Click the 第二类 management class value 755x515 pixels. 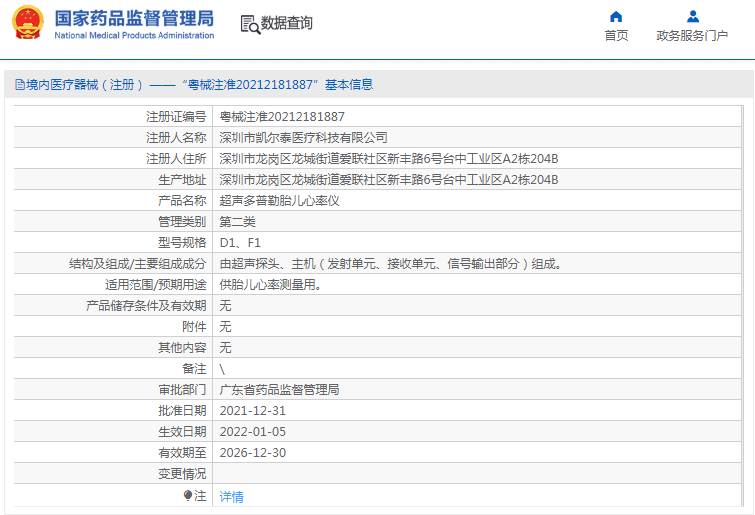point(237,222)
